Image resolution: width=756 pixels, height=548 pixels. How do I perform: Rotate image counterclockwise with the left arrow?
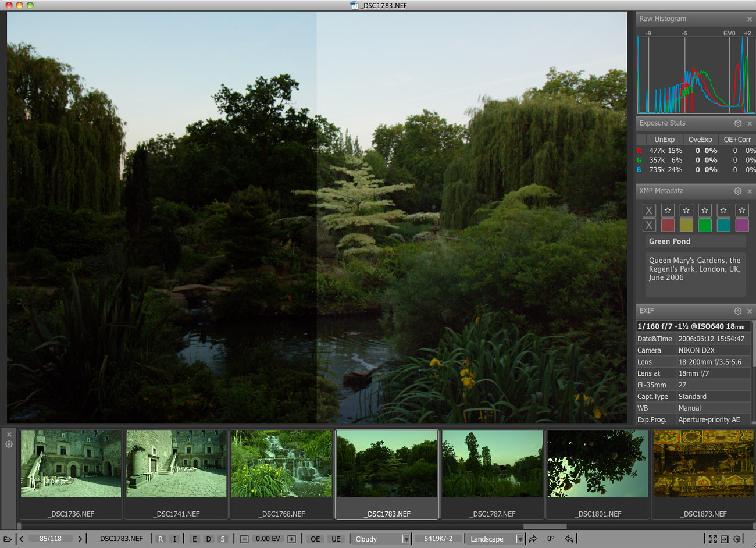click(x=569, y=539)
